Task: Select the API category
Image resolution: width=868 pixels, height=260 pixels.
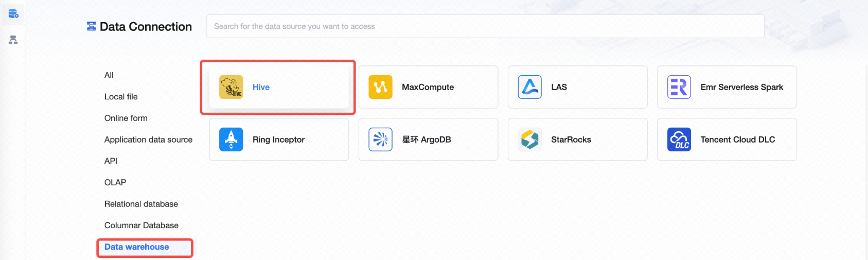Action: (111, 161)
